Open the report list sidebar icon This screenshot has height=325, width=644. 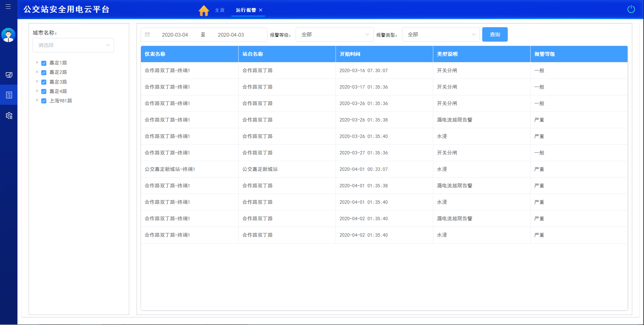click(x=9, y=95)
